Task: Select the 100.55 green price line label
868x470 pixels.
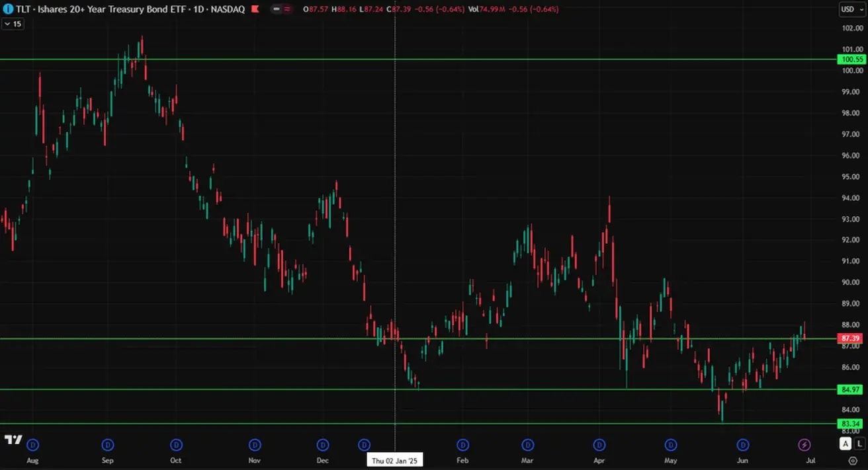Action: pos(852,59)
